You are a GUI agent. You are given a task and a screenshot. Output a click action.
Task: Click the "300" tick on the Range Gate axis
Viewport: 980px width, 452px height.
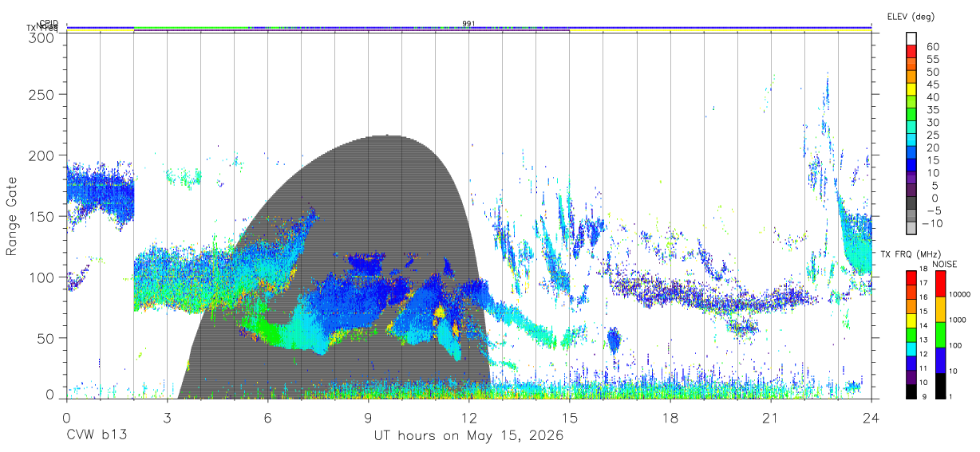[x=41, y=37]
